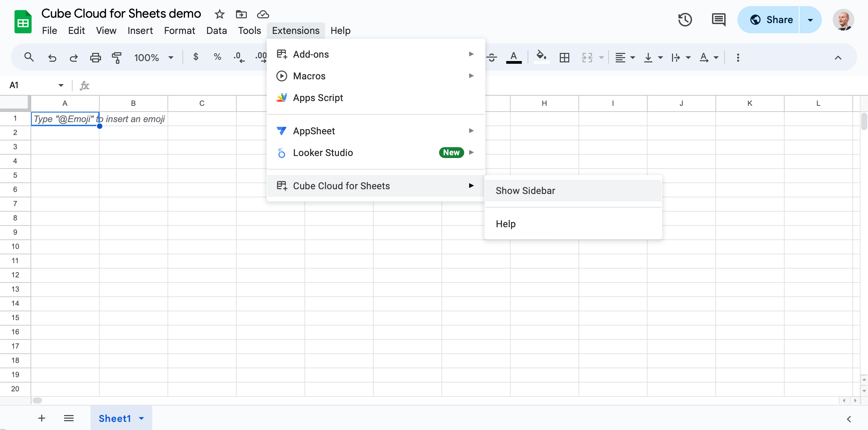Select the paint format roller icon
Image resolution: width=868 pixels, height=430 pixels.
click(116, 58)
